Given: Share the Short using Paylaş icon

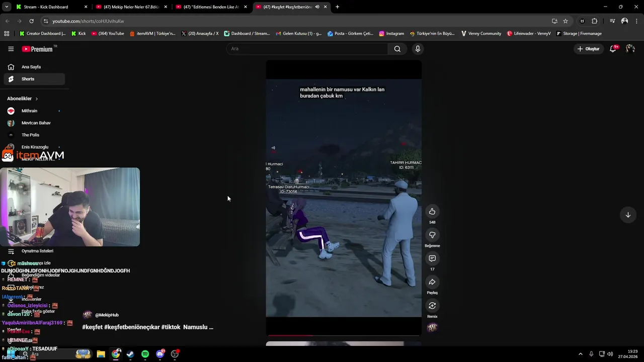Looking at the screenshot, I should point(432,282).
